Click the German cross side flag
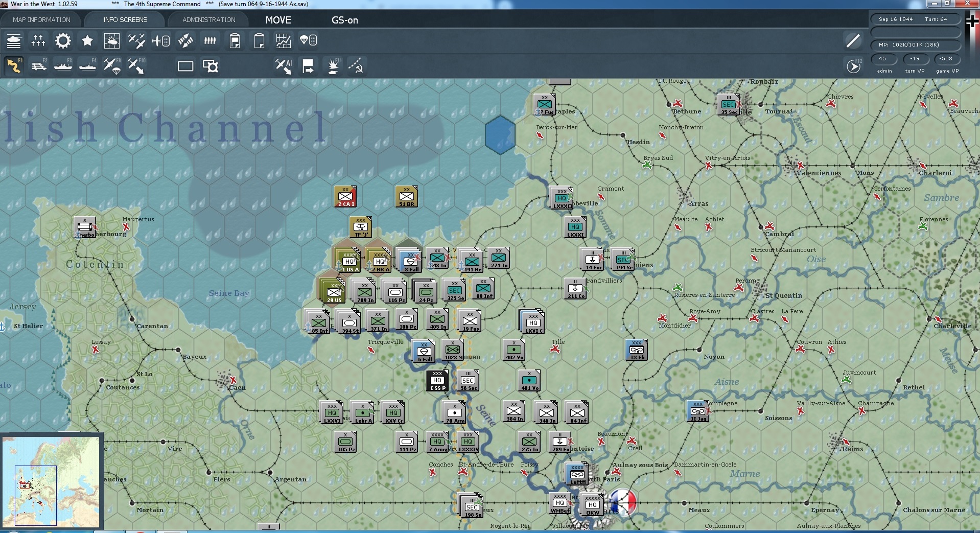 point(972,22)
